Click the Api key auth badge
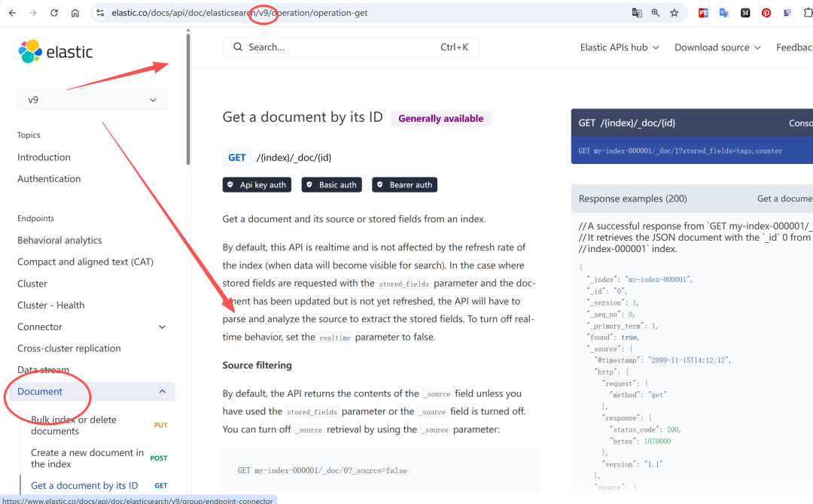Image resolution: width=813 pixels, height=504 pixels. click(257, 185)
